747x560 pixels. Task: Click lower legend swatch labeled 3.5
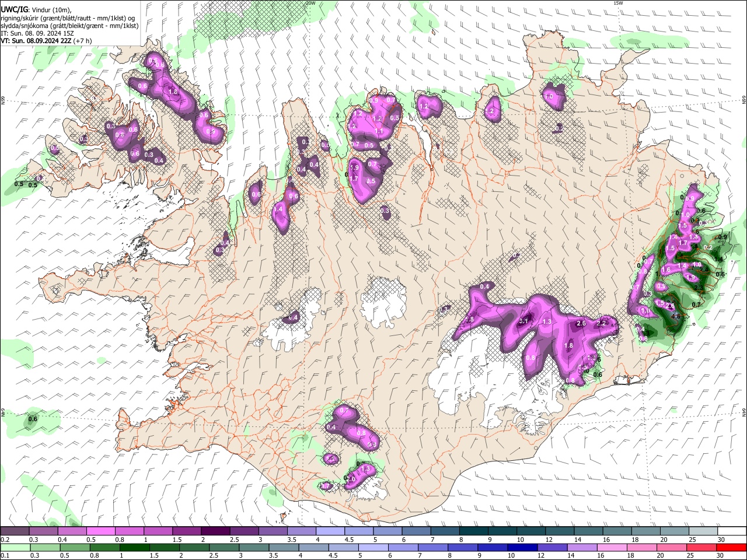(284, 548)
